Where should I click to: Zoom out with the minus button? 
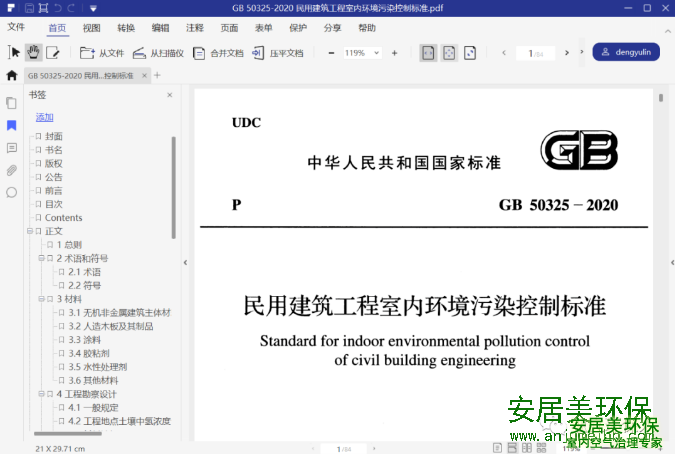click(x=331, y=52)
